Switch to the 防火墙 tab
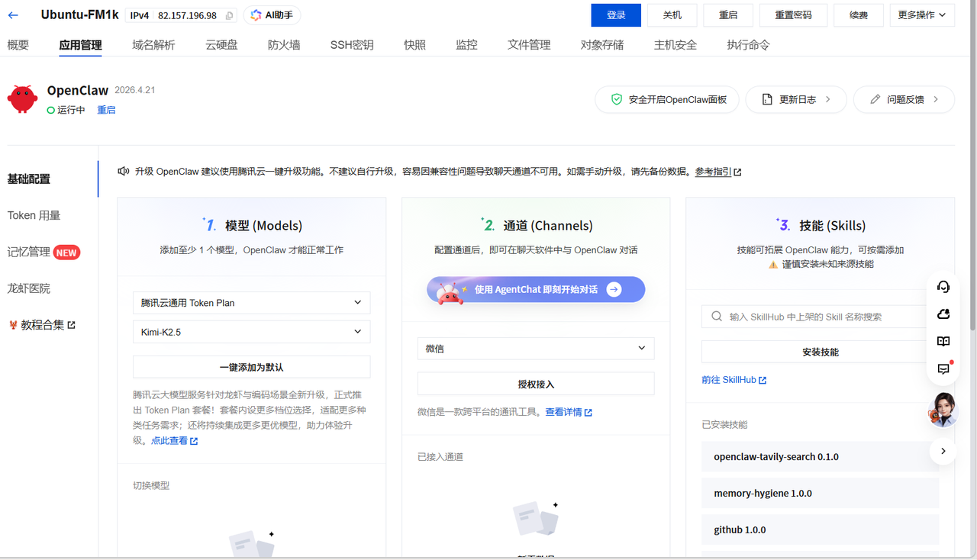 [284, 45]
